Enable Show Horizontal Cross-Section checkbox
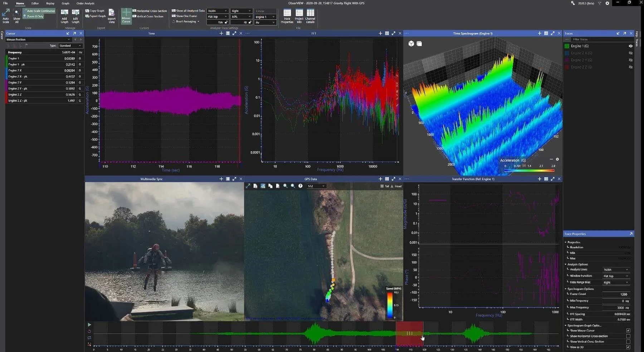This screenshot has height=352, width=644. 628,336
